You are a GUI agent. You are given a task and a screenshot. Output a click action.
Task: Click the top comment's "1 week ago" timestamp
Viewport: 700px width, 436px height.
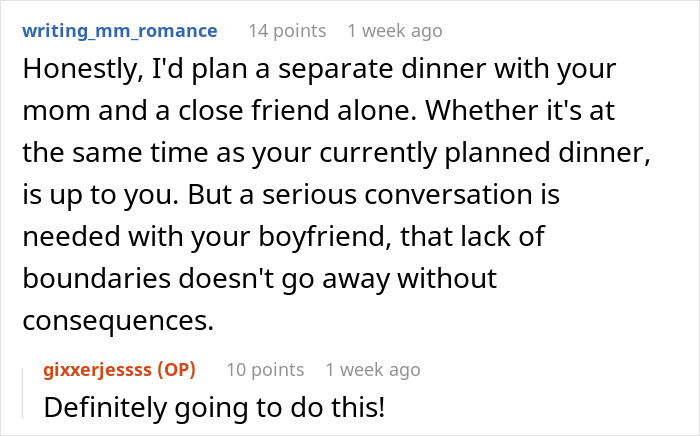click(394, 31)
